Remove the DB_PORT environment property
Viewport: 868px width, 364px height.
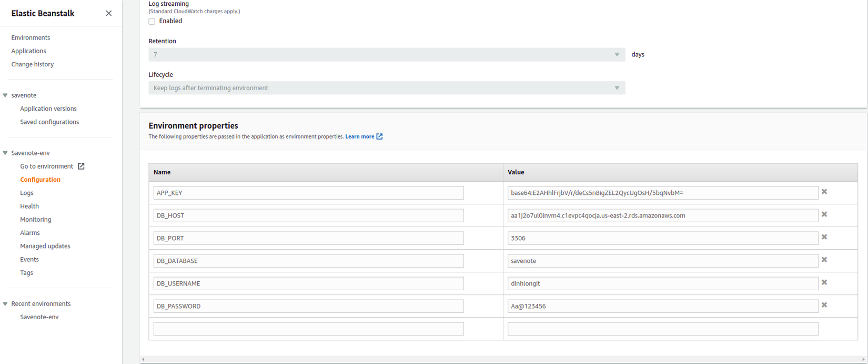coord(824,237)
